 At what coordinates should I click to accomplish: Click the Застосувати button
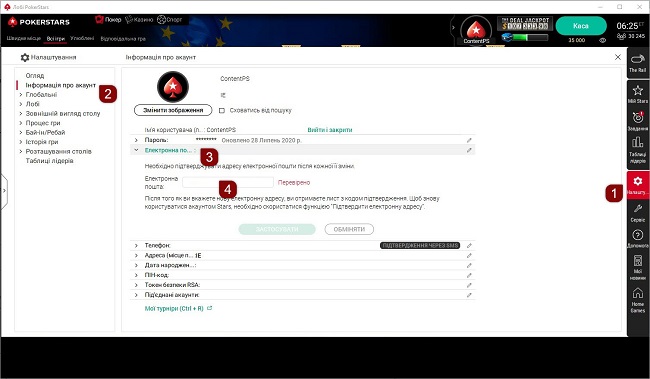pyautogui.click(x=277, y=229)
